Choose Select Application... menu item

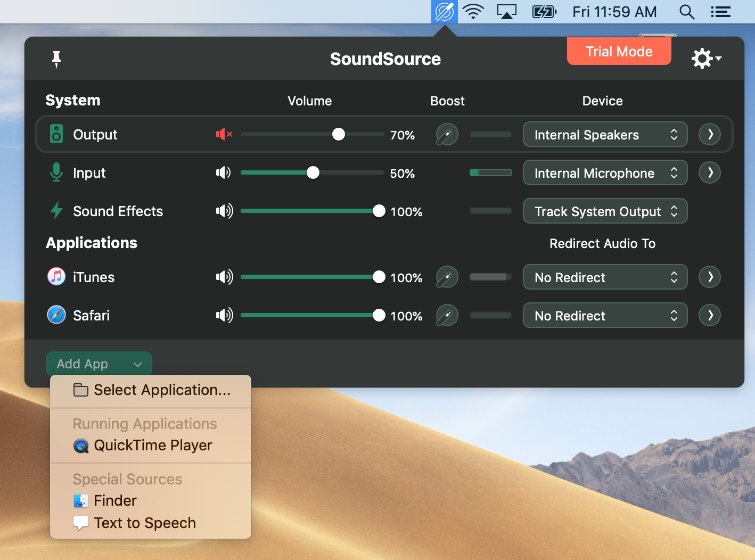click(151, 390)
